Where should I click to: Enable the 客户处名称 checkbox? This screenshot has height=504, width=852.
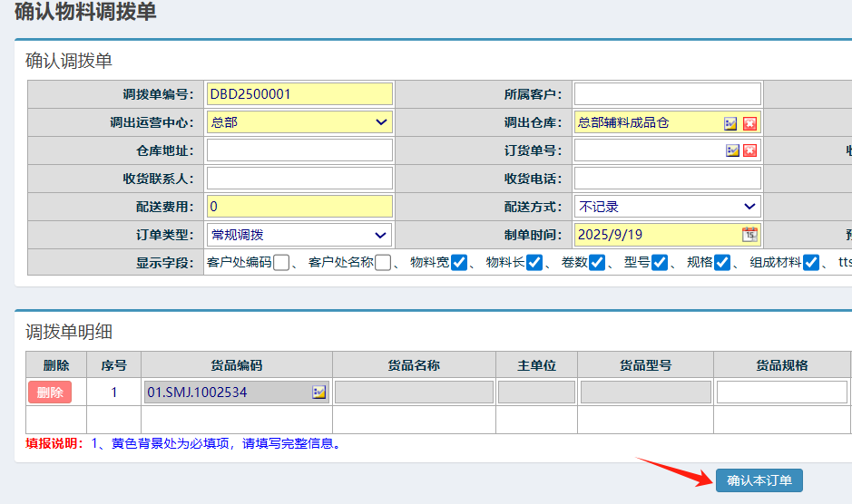click(x=383, y=263)
